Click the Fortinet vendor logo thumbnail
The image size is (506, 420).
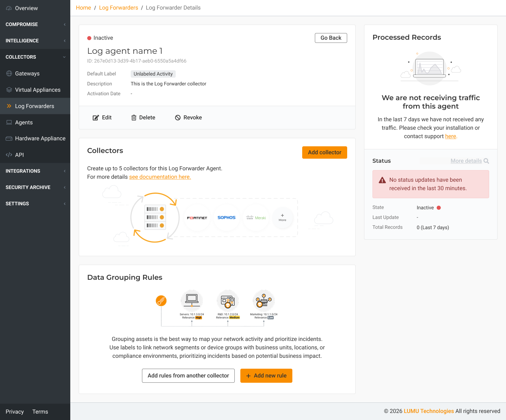[x=197, y=218]
